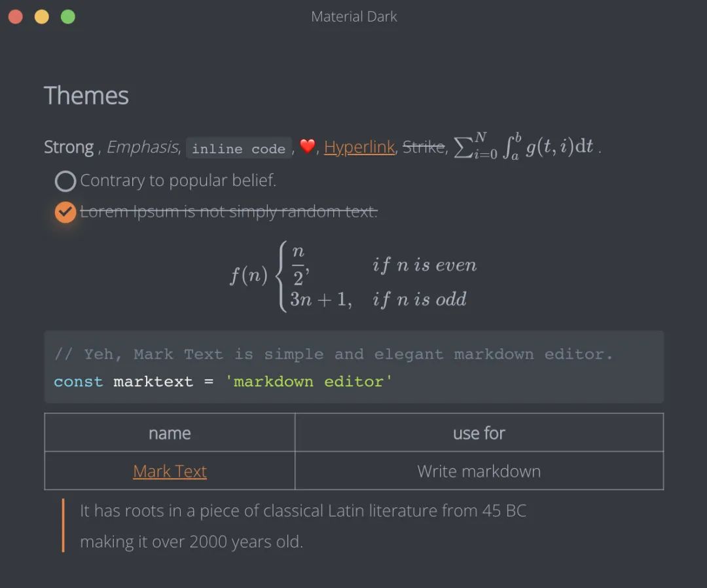Screen dimensions: 707x588
Task: Click the inline summation integral formula
Action: (x=524, y=147)
